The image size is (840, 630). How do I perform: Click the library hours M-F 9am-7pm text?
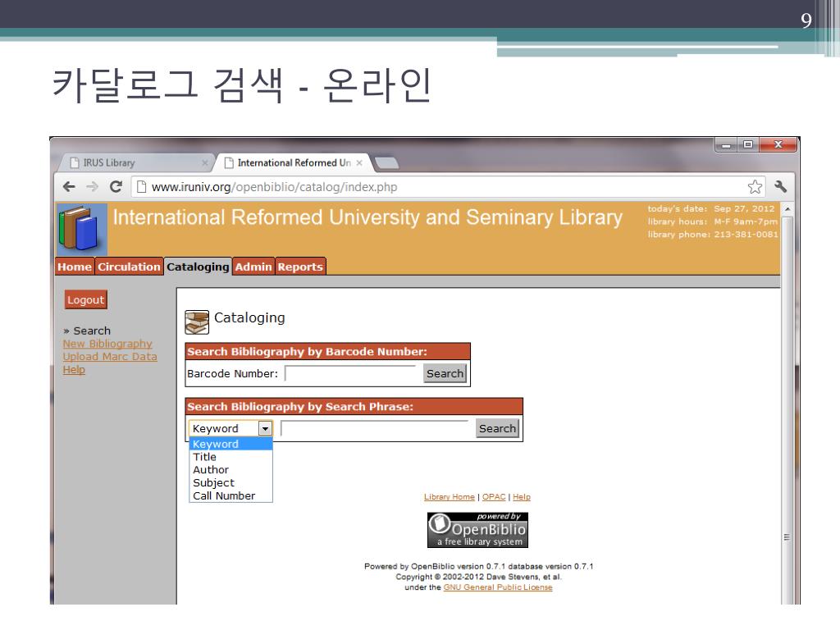713,221
